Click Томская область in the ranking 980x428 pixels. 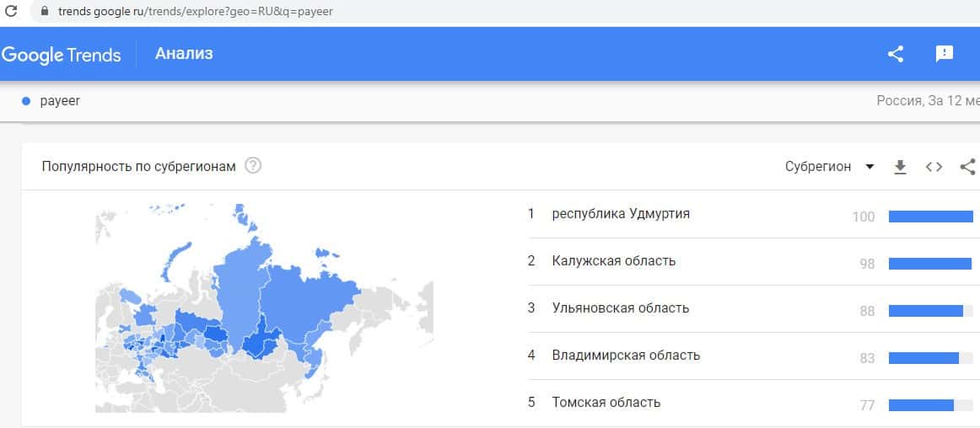(606, 403)
